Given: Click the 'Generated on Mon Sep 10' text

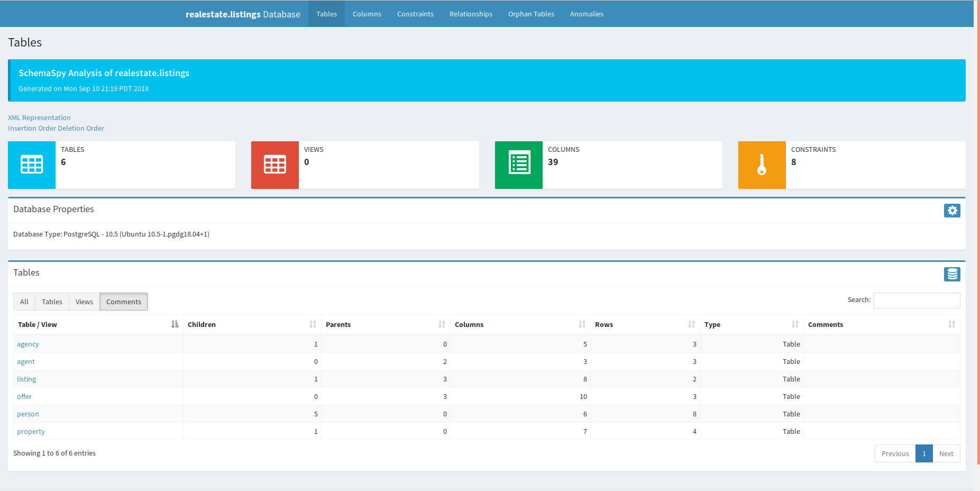Looking at the screenshot, I should tap(84, 88).
